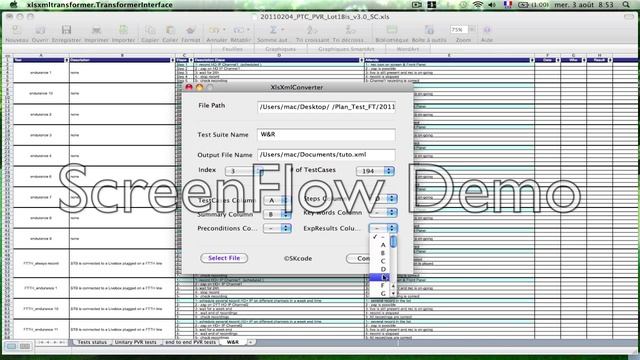The width and height of the screenshot is (640, 360).
Task: Click the Convert button in XlsXmlConverter
Action: coord(359,258)
